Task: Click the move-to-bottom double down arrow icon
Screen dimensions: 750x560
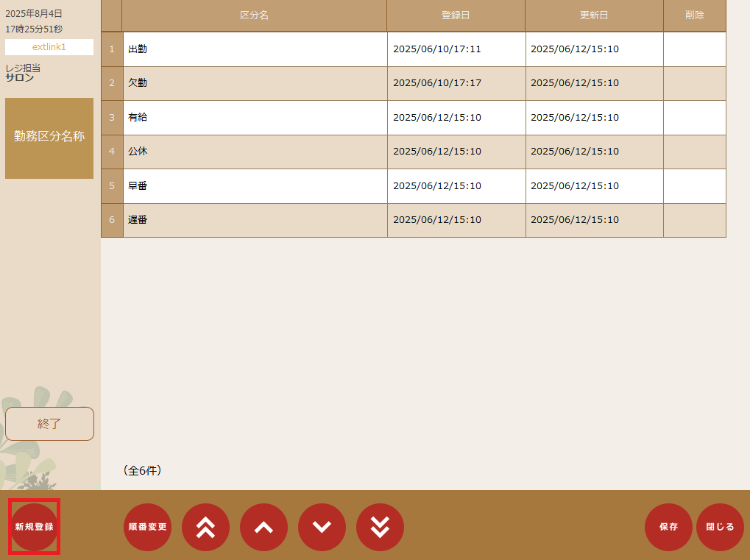Action: [380, 527]
